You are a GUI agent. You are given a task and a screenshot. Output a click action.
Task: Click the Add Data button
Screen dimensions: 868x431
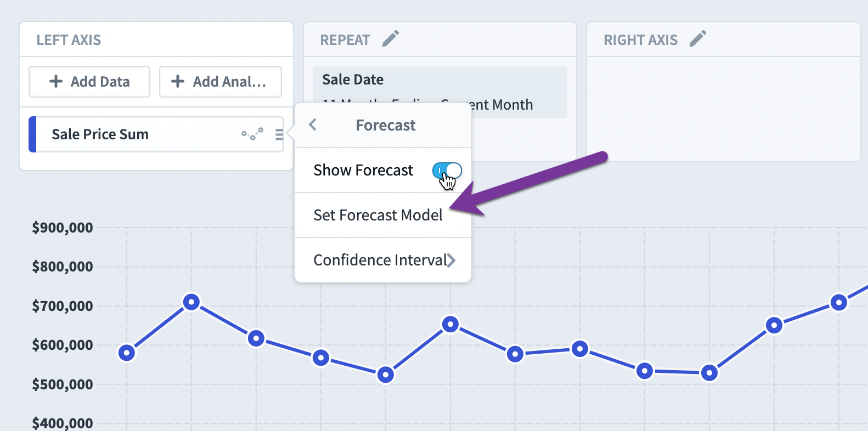click(89, 82)
